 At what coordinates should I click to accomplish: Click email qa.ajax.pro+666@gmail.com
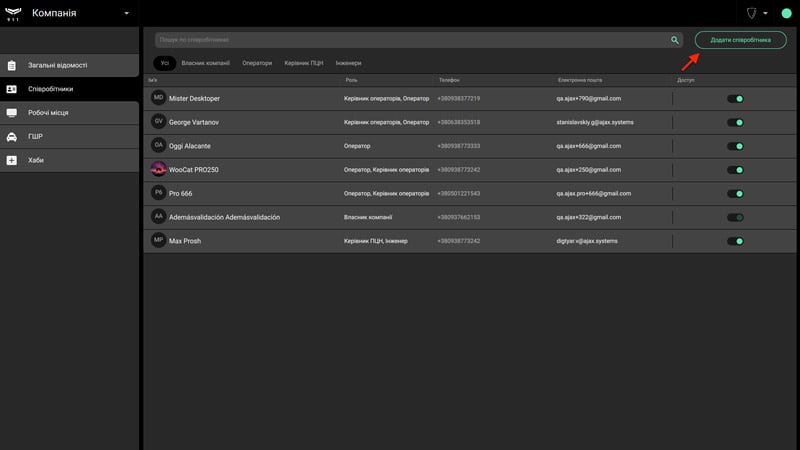(594, 193)
